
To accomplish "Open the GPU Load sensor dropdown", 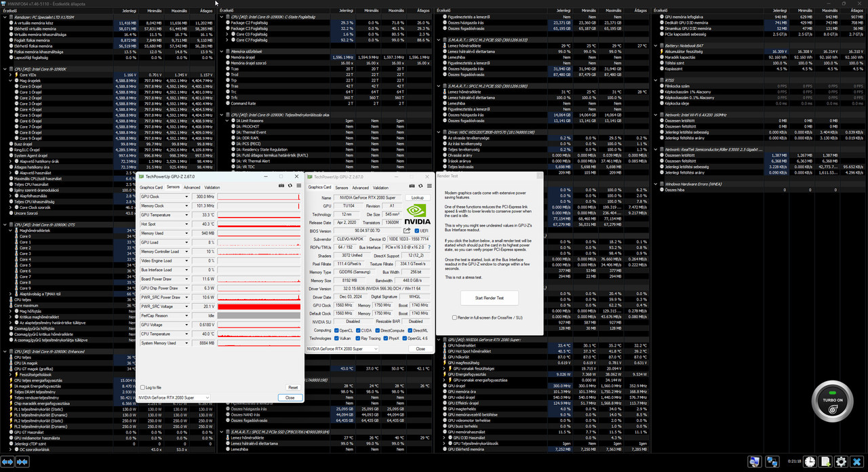I will coord(186,242).
